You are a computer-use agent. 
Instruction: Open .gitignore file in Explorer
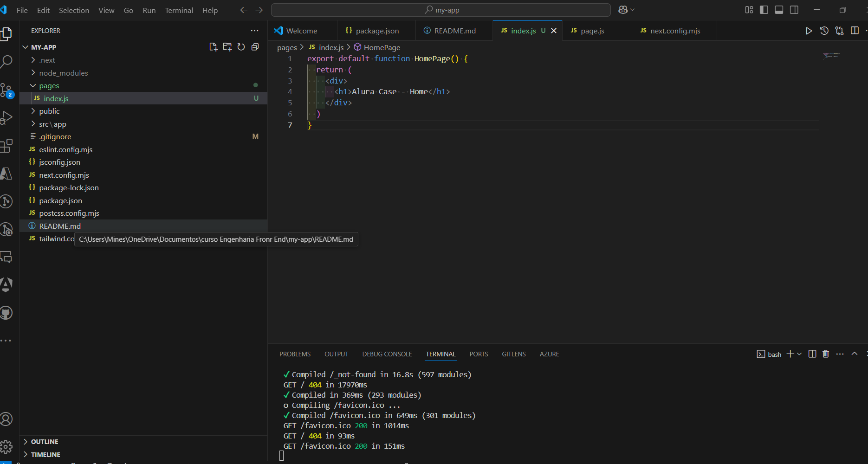coord(144,136)
